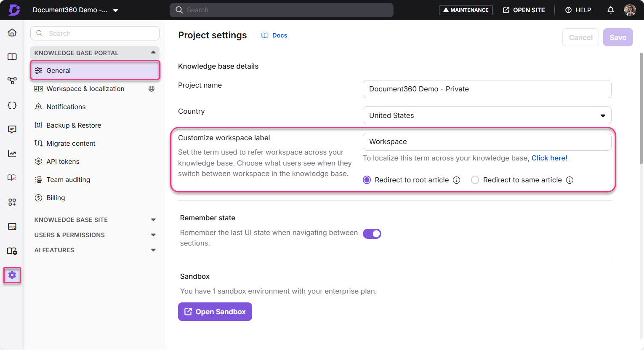
Task: Disable the Remember state toggle
Action: tap(372, 233)
